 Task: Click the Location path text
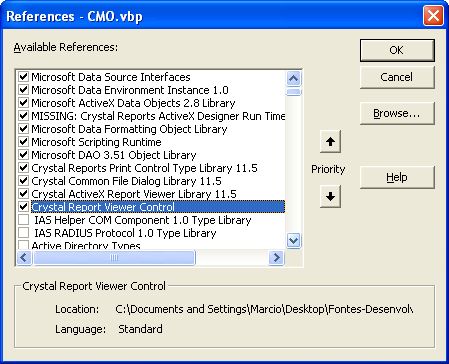coord(264,309)
